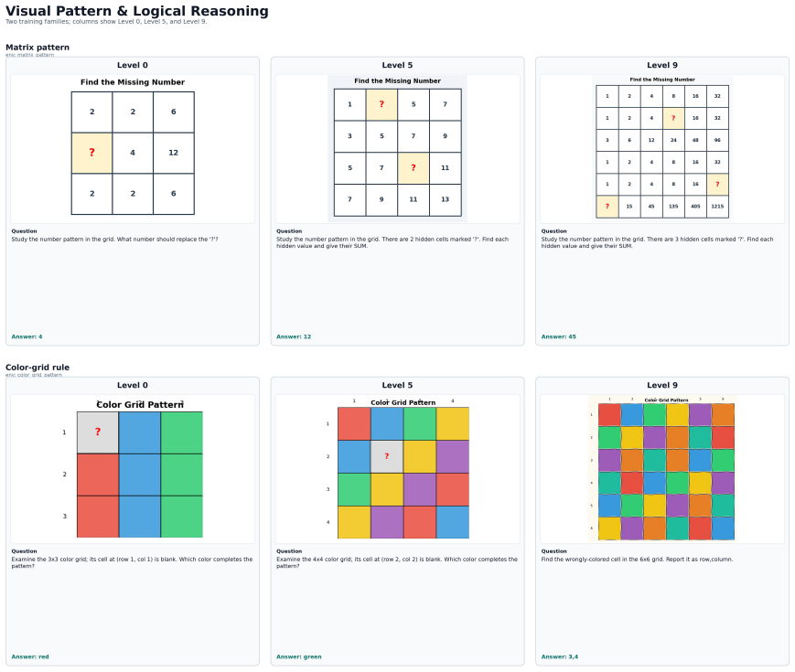795x672 pixels.
Task: Click the 'Answer: green' text
Action: (x=298, y=656)
